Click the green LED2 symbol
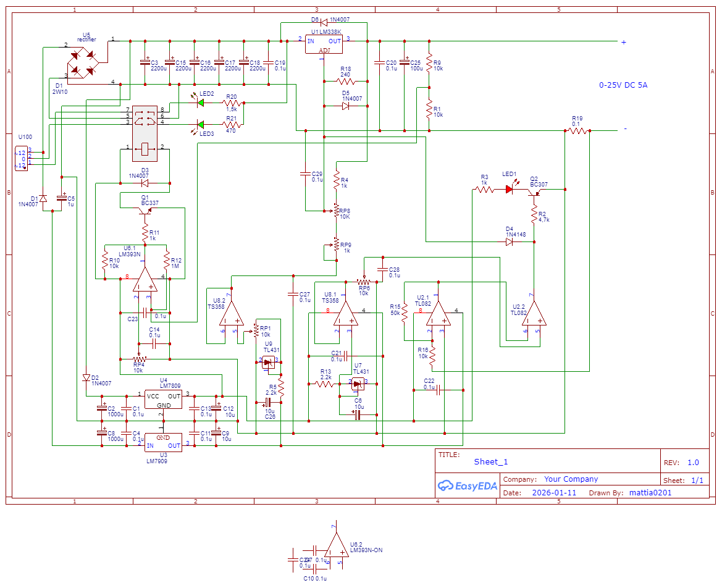This screenshot has height=588, width=722. click(200, 103)
